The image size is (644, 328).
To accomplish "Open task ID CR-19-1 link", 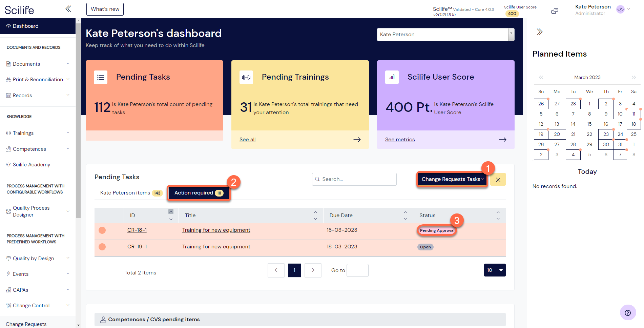I will point(137,247).
